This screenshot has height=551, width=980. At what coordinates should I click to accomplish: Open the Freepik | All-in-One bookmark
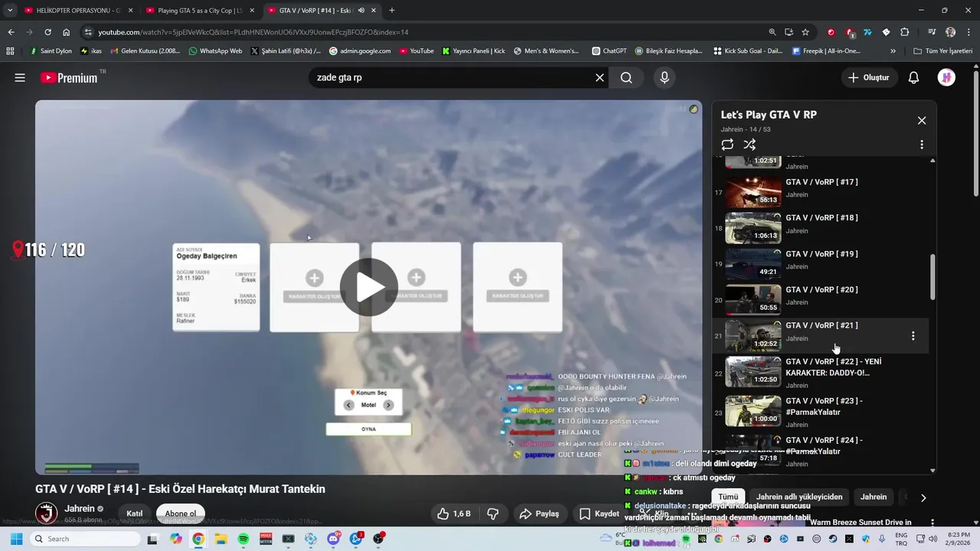click(x=827, y=51)
